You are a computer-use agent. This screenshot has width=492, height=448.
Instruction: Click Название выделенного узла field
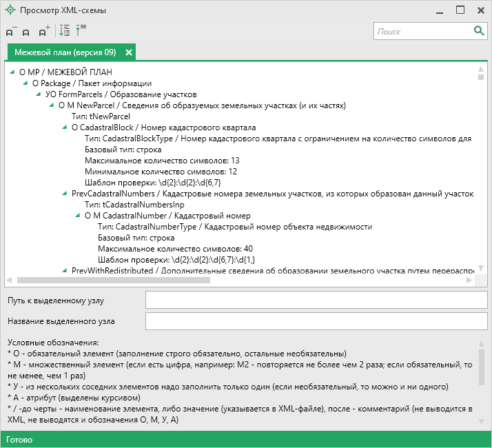click(316, 321)
